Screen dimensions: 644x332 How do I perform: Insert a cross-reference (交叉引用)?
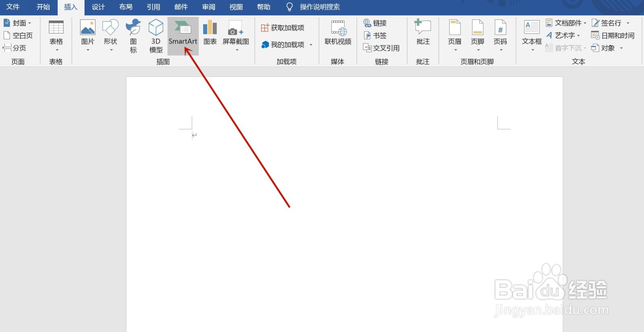click(381, 48)
